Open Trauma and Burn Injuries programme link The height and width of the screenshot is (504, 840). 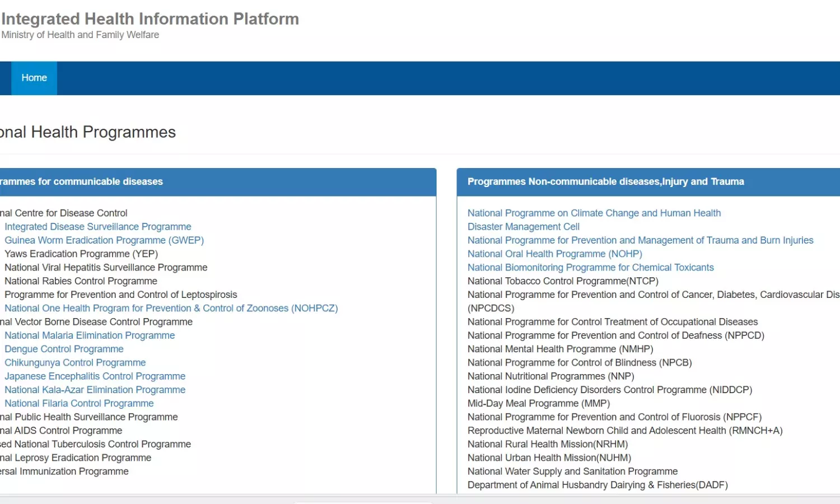tap(640, 240)
